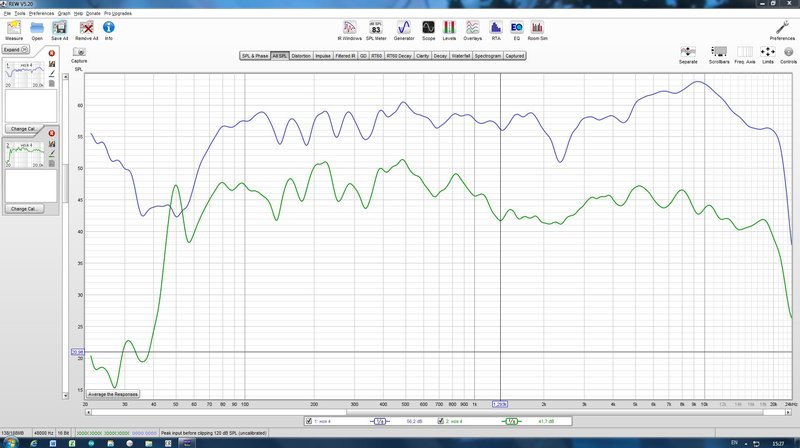Open the RTA analyzer
The width and height of the screenshot is (800, 448).
pyautogui.click(x=496, y=31)
